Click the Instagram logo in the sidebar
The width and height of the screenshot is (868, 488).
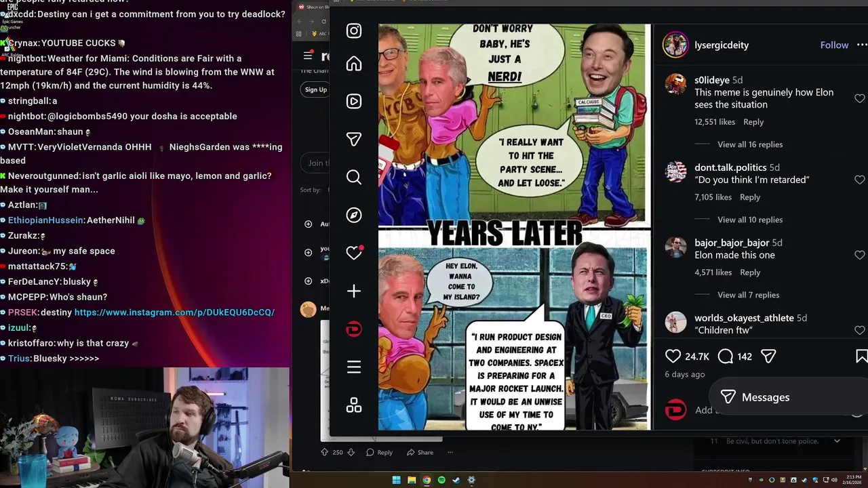[x=353, y=30]
